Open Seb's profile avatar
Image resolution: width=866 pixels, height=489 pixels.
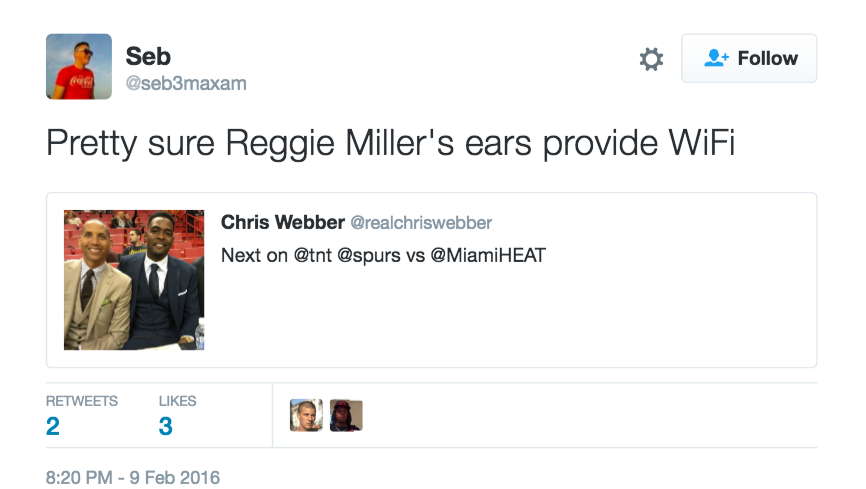pos(79,66)
